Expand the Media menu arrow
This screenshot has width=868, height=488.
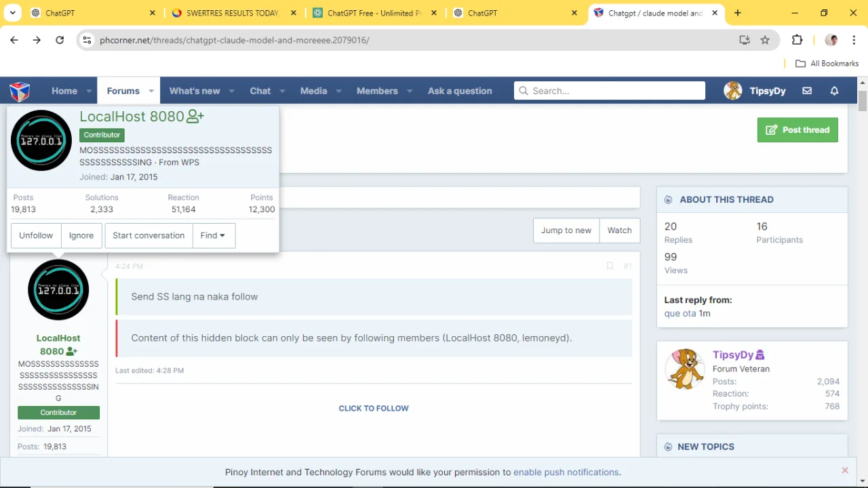pos(338,91)
